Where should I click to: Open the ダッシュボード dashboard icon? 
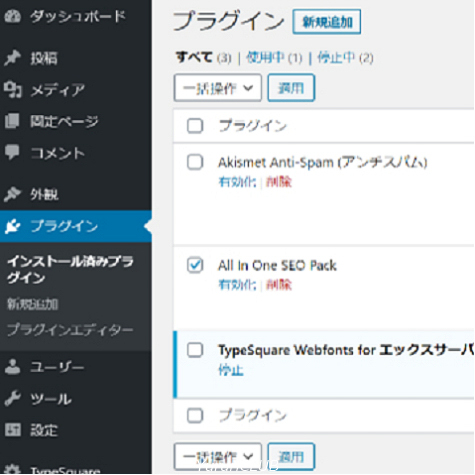(x=12, y=16)
